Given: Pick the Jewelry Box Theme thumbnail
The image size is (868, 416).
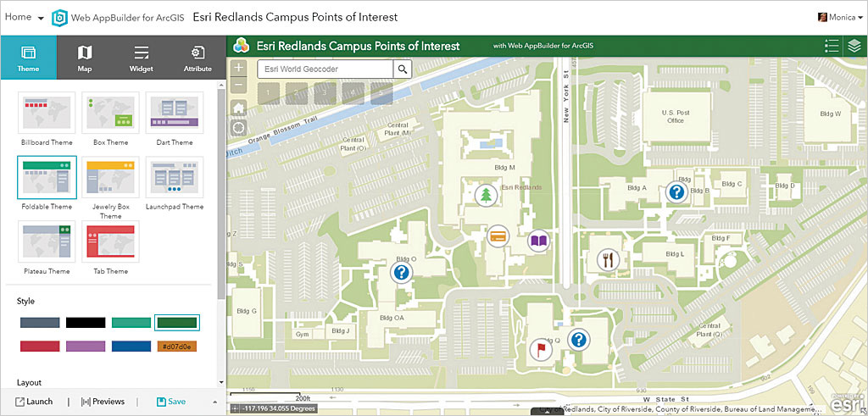Looking at the screenshot, I should [111, 177].
